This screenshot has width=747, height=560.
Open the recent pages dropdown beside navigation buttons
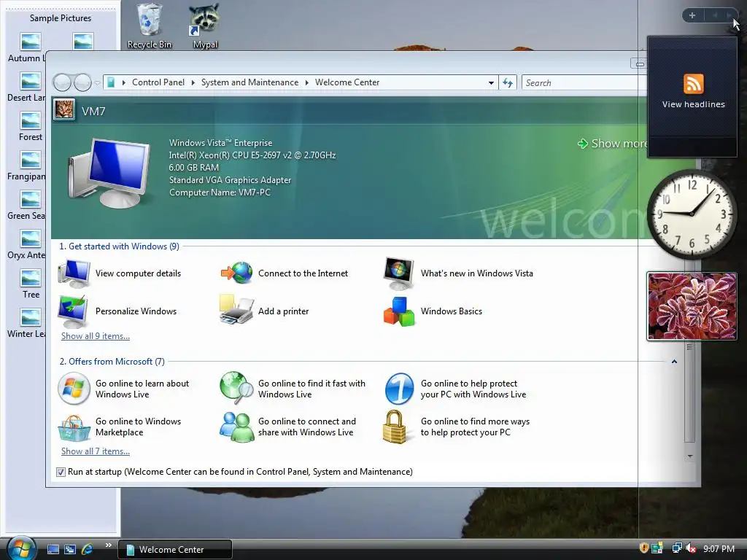[97, 83]
